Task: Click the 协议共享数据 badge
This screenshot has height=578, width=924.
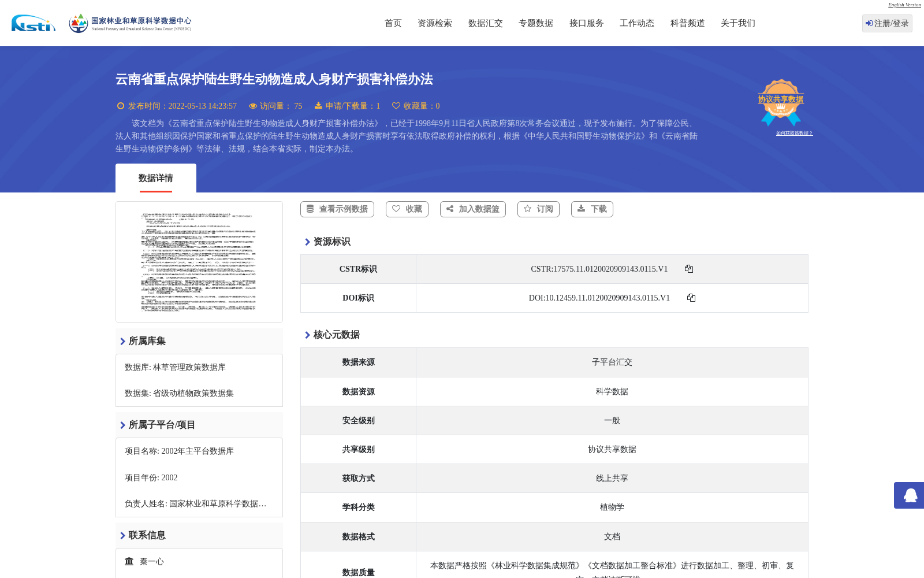Action: [781, 102]
